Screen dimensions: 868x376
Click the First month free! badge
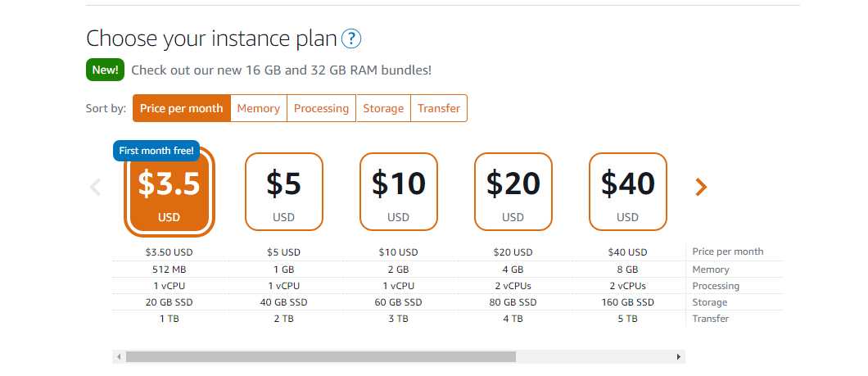156,151
